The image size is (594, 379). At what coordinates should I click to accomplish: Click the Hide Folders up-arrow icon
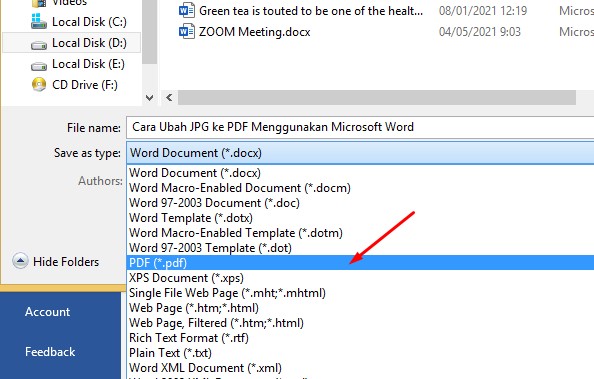pyautogui.click(x=20, y=261)
